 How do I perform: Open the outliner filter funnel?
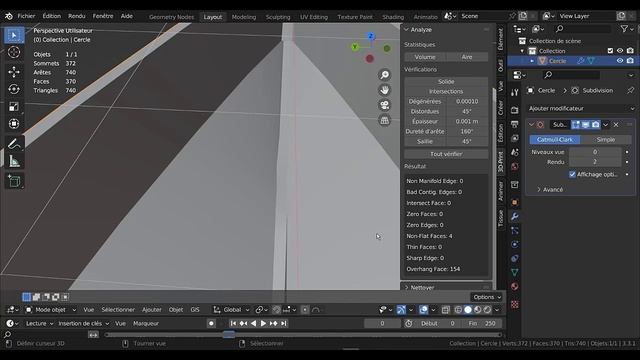[x=624, y=29]
